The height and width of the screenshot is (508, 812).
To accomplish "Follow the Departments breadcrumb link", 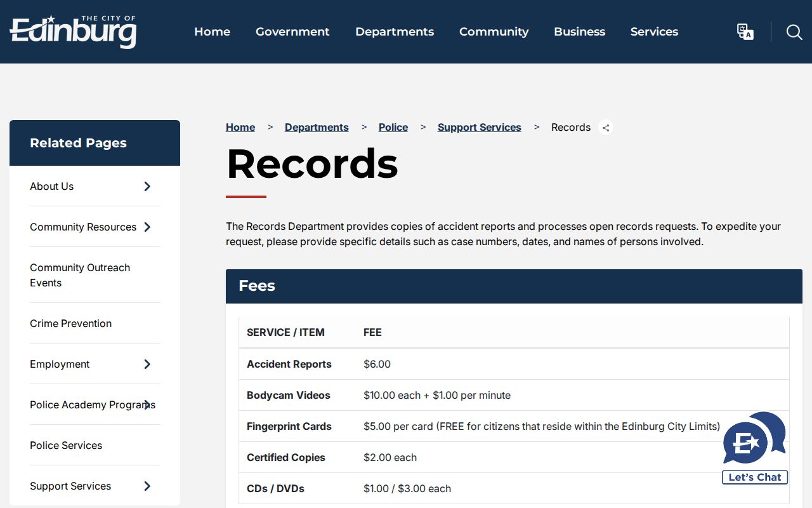I will [x=317, y=128].
